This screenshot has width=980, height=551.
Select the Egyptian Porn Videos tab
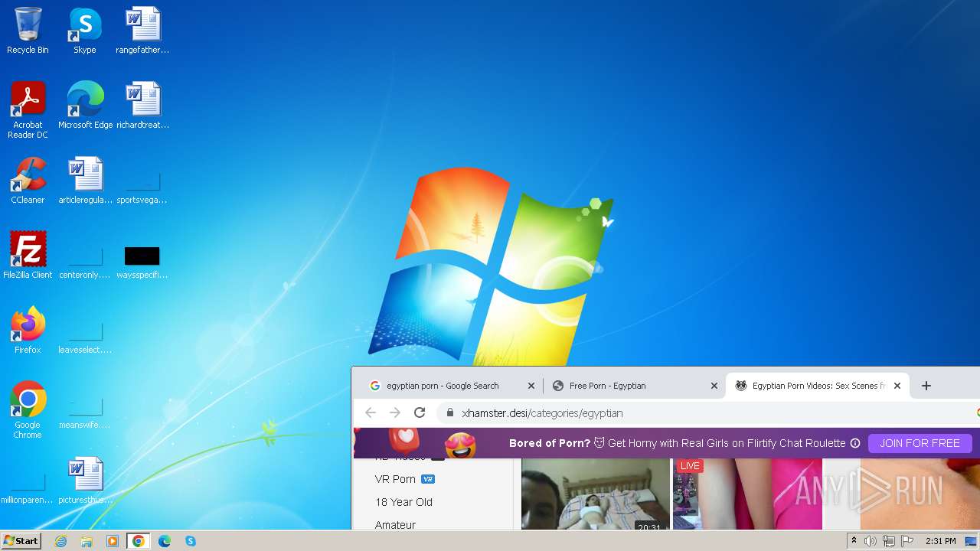pyautogui.click(x=818, y=386)
